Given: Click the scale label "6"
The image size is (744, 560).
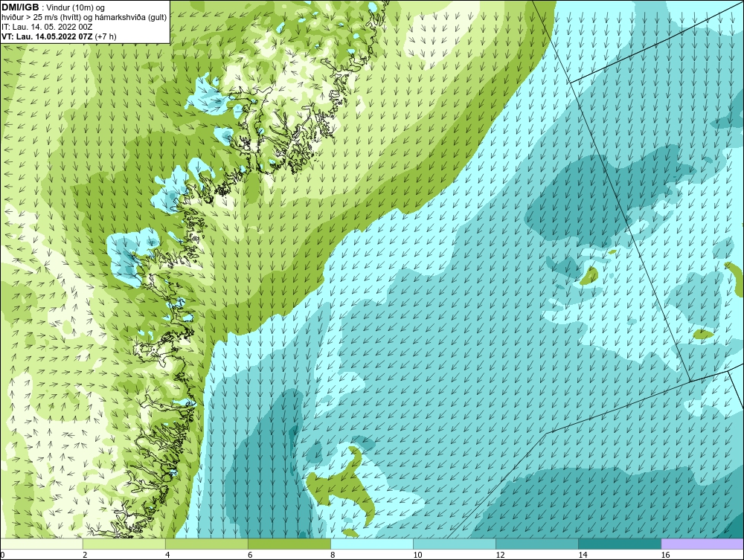Looking at the screenshot, I should (250, 555).
